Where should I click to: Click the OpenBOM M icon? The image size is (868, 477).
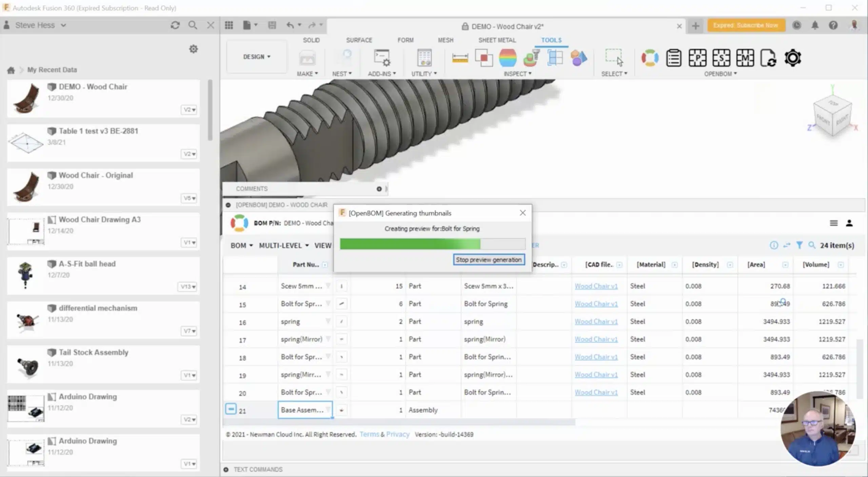tap(745, 58)
